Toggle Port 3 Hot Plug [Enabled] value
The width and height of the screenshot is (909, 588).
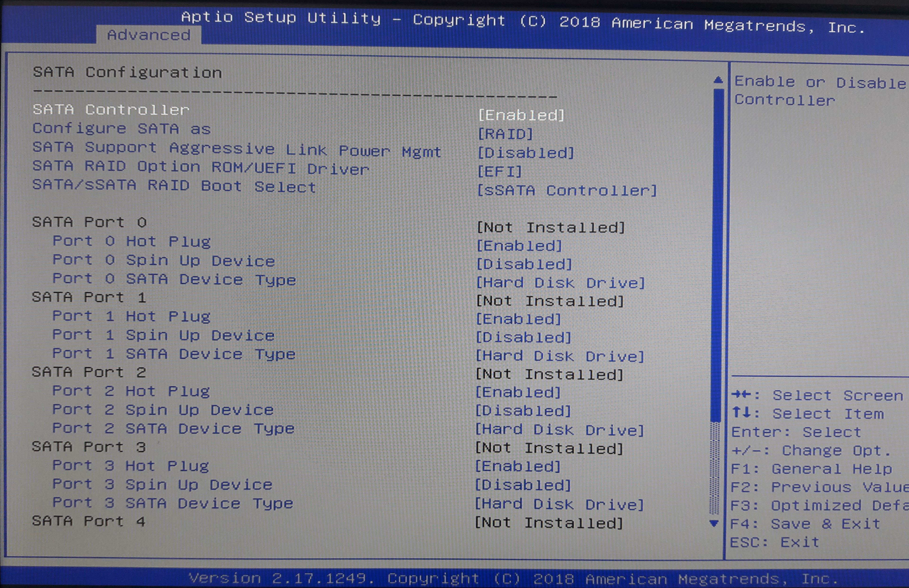518,467
